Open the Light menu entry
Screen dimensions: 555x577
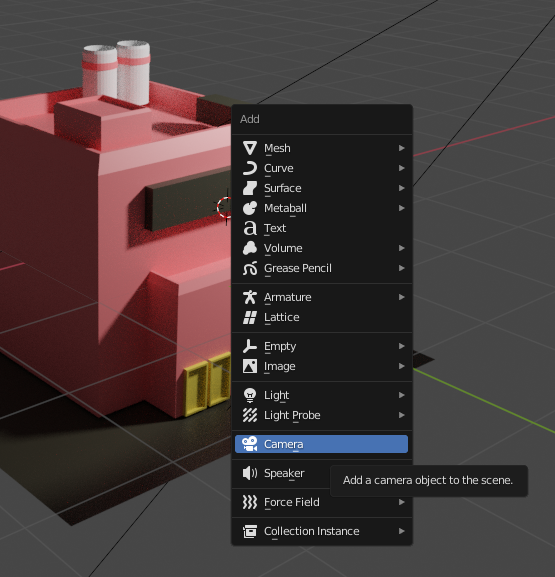point(321,395)
